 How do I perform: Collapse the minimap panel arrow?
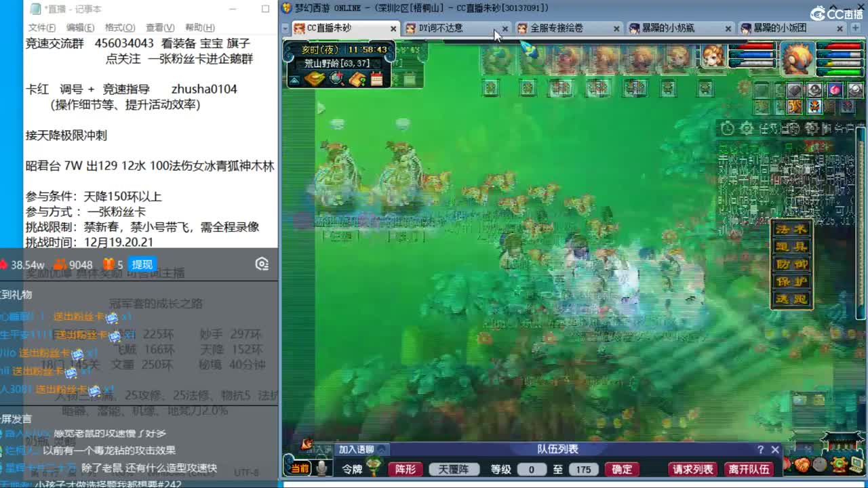click(294, 81)
